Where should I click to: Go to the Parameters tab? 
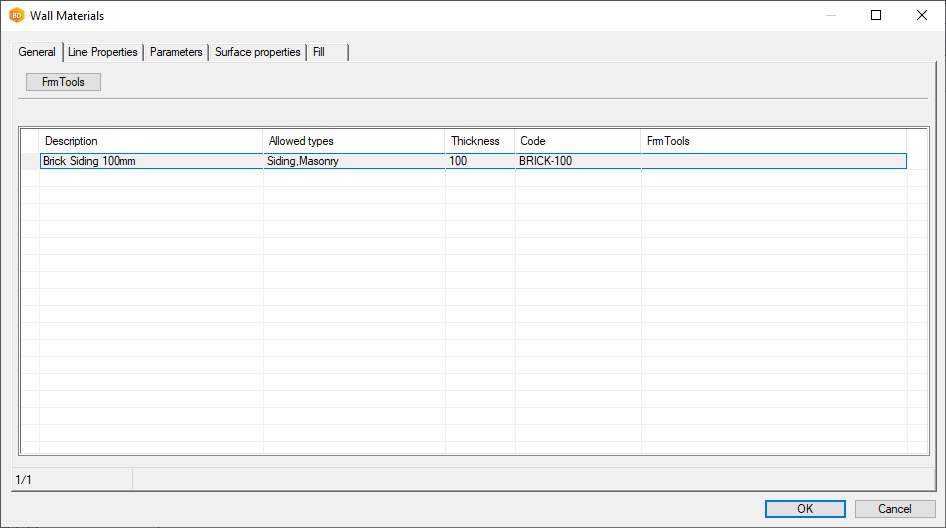[x=176, y=52]
